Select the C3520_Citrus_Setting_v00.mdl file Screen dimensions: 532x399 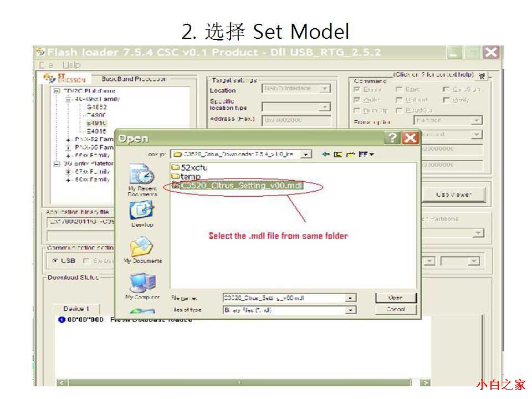[x=238, y=186]
